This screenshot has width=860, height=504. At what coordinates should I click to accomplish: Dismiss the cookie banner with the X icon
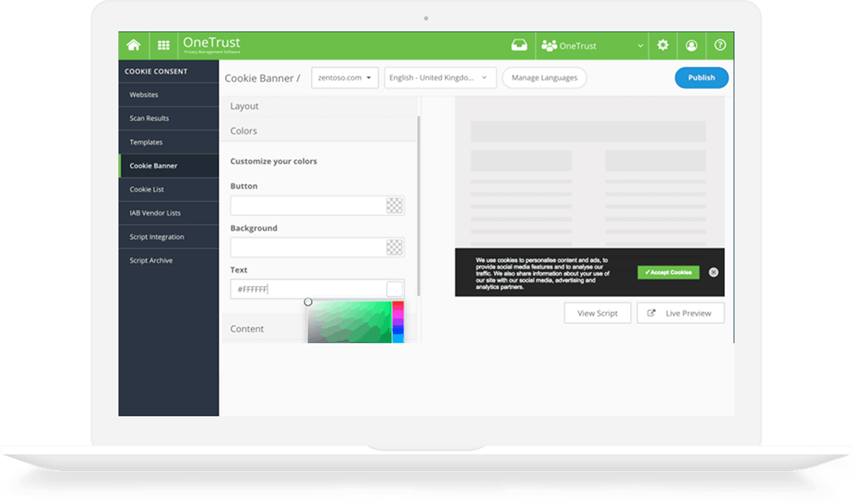click(713, 272)
